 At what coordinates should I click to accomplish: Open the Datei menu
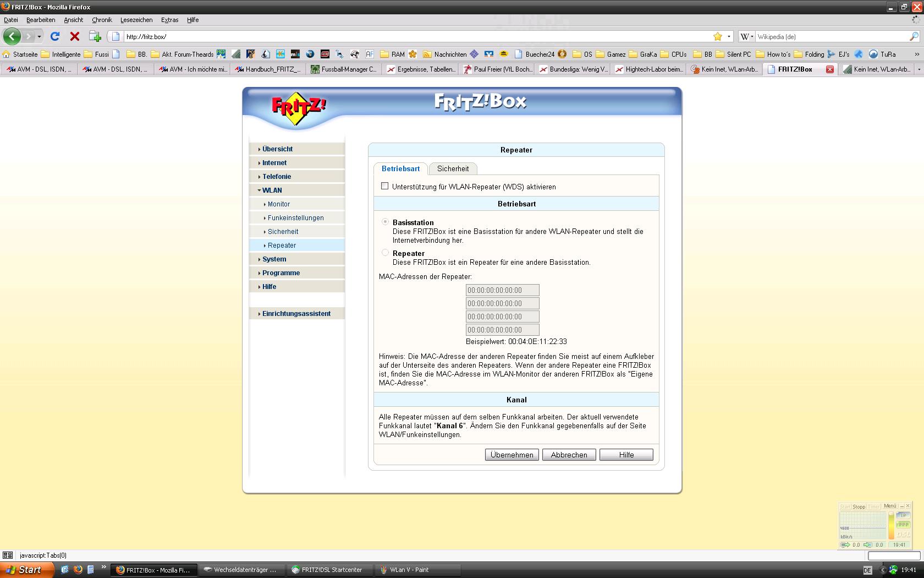(11, 20)
